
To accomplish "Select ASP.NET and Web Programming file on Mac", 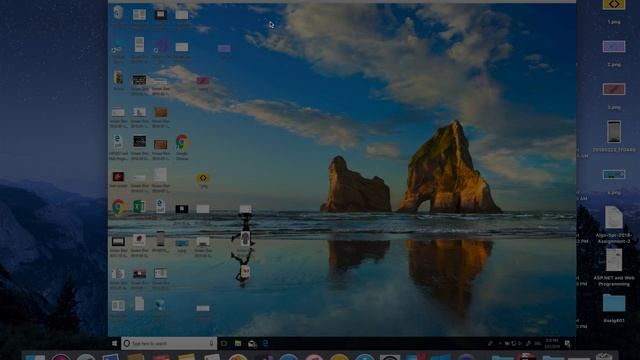I will 614,268.
